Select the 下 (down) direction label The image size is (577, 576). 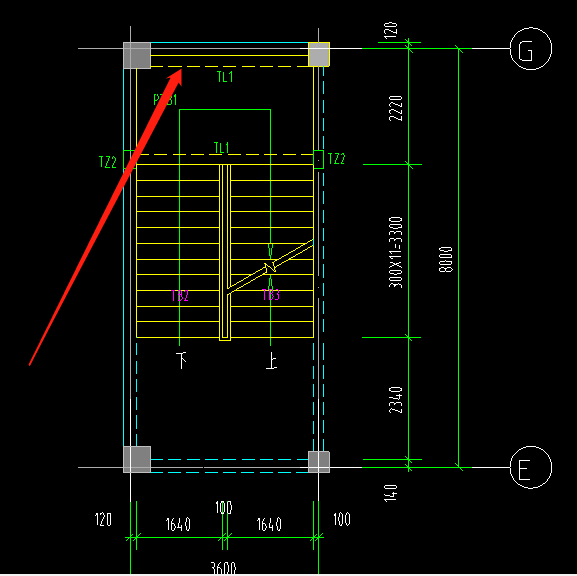pyautogui.click(x=181, y=360)
